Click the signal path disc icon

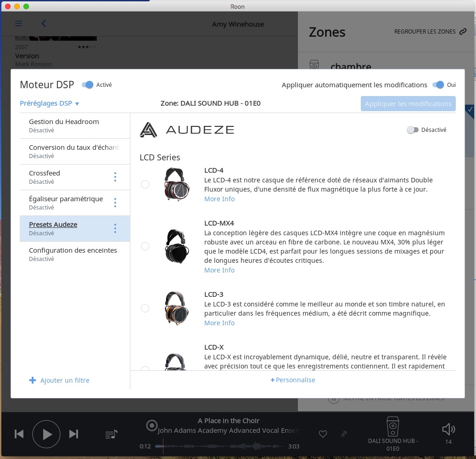coord(152,425)
